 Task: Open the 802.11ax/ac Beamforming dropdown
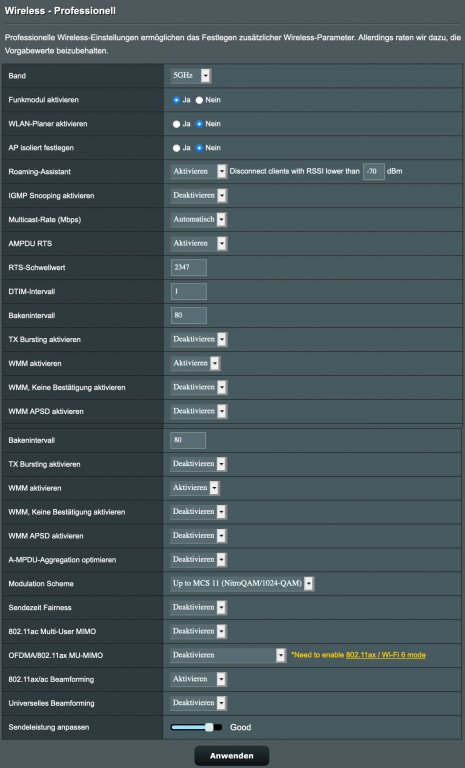click(x=198, y=679)
